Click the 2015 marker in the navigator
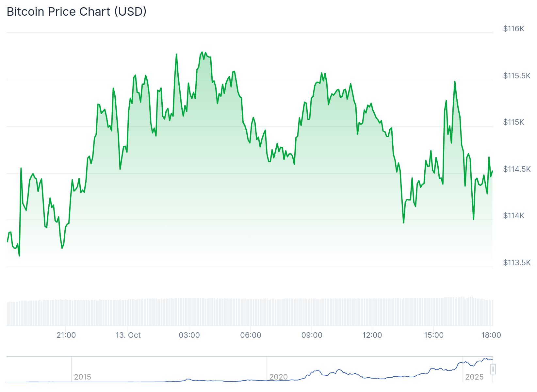Viewport: 537px width, 392px height. (x=82, y=377)
